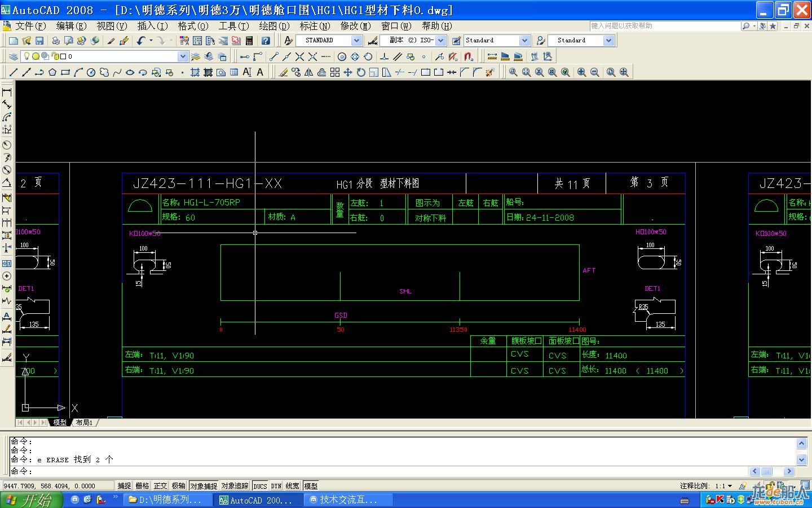Click the Plot printer icon
Screen dimensions: 812x508
pyautogui.click(x=56, y=41)
